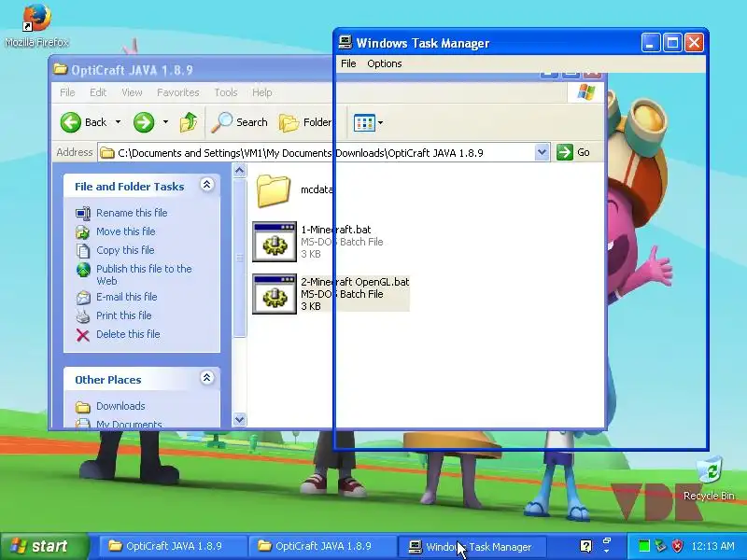Click E-mail this file task
This screenshot has height=560, width=747.
(127, 297)
